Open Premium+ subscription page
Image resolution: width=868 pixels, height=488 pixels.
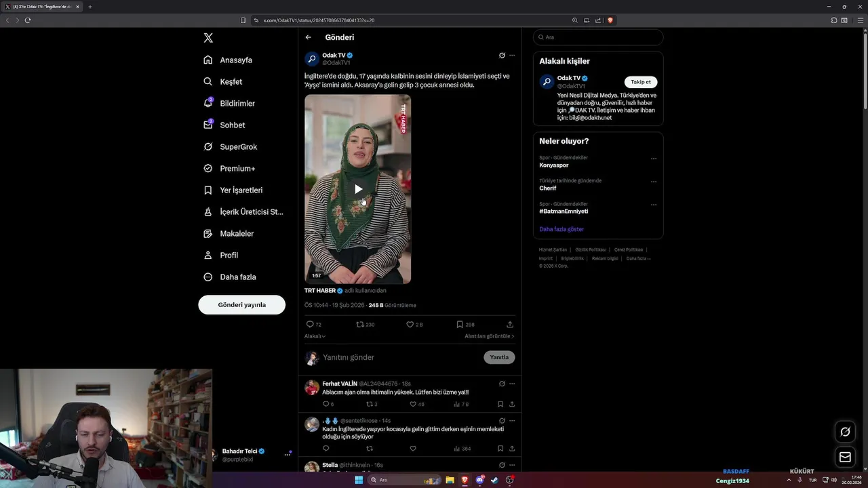[x=229, y=168]
